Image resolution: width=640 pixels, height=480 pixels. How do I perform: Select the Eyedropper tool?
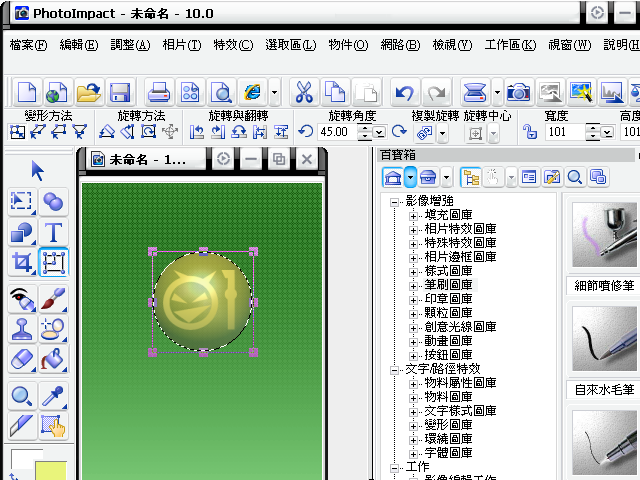point(53,396)
